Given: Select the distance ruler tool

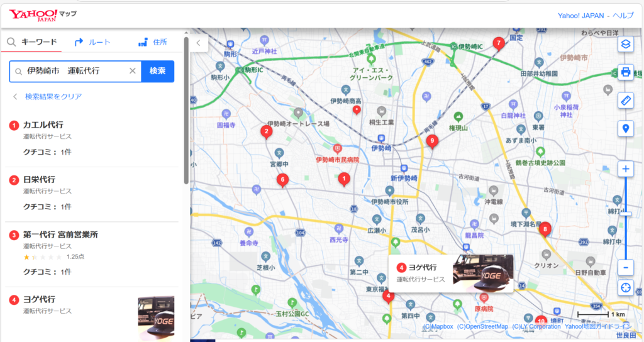Looking at the screenshot, I should pyautogui.click(x=625, y=101).
